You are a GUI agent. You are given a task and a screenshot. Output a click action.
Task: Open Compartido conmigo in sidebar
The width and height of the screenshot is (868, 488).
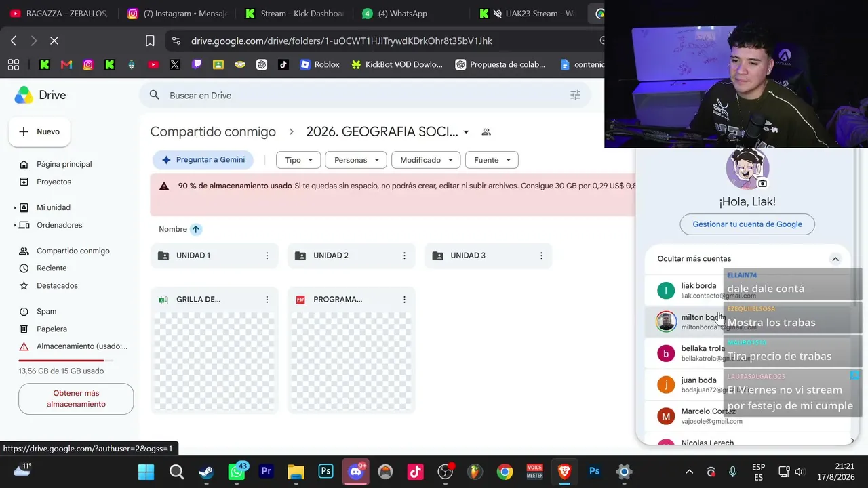tap(73, 251)
